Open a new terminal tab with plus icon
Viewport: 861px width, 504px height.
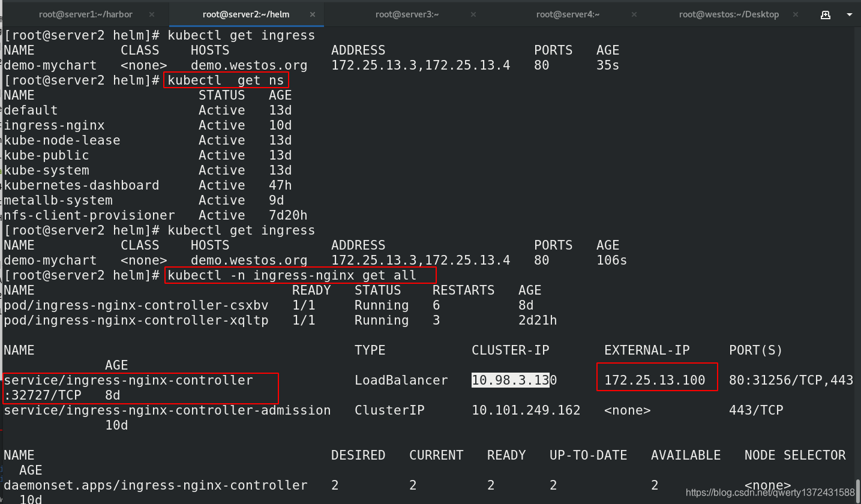826,14
